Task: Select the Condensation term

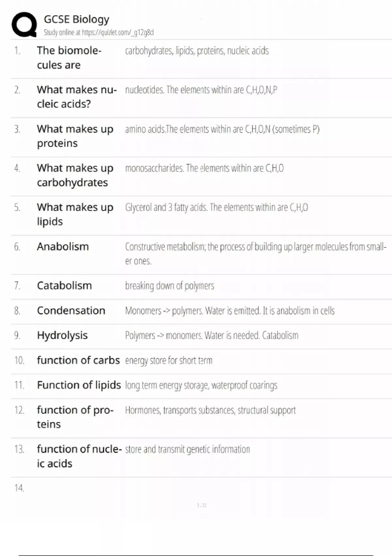Action: point(71,310)
